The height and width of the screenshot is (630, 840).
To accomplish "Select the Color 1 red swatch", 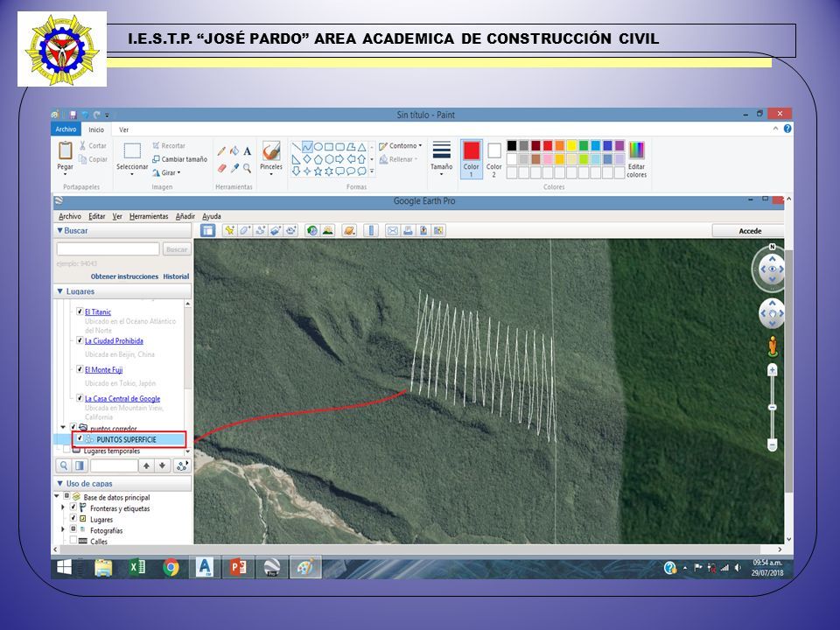I will point(472,150).
